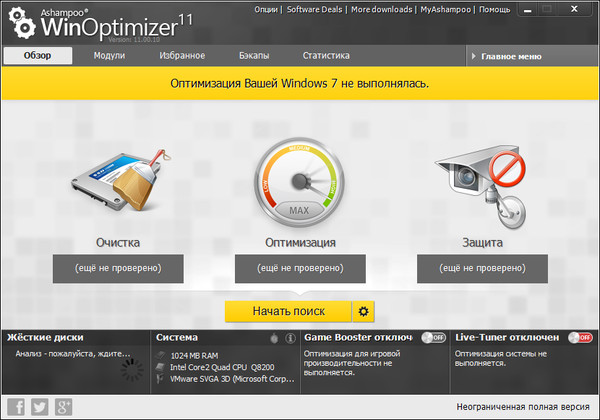Click the Защита heading label

(x=483, y=243)
